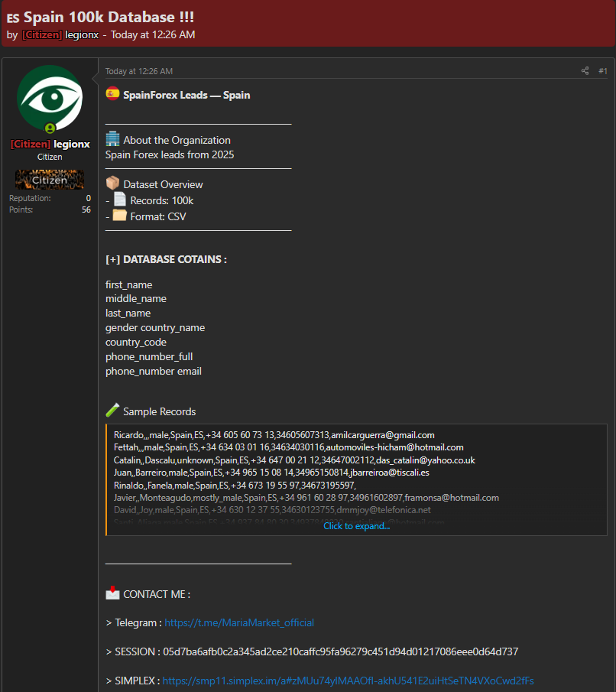Click the sample record starting with David

(272, 510)
